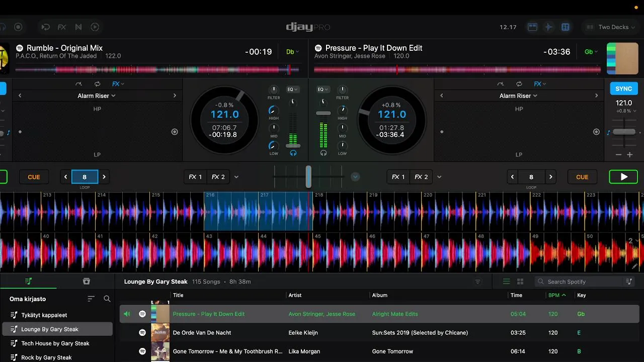Click left channel FILTER knob
Image resolution: width=644 pixels, height=362 pixels.
pyautogui.click(x=274, y=90)
